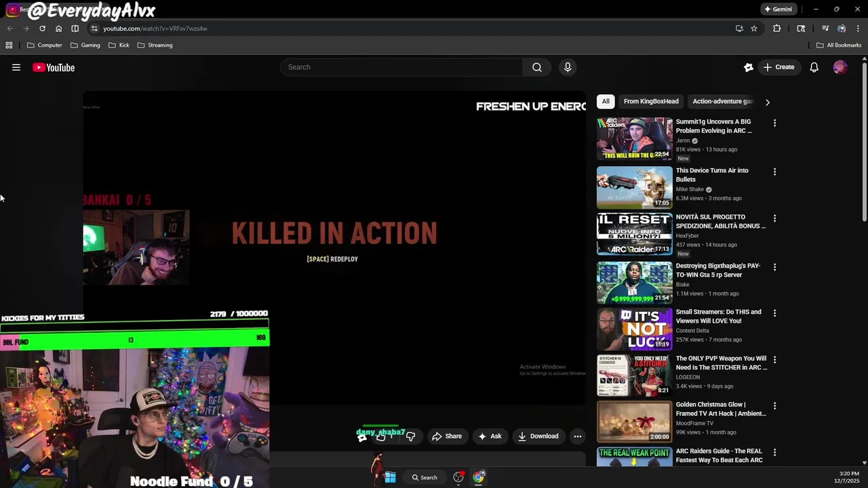868x488 pixels.
Task: Open This Device Turns Air thumbnail
Action: click(635, 188)
